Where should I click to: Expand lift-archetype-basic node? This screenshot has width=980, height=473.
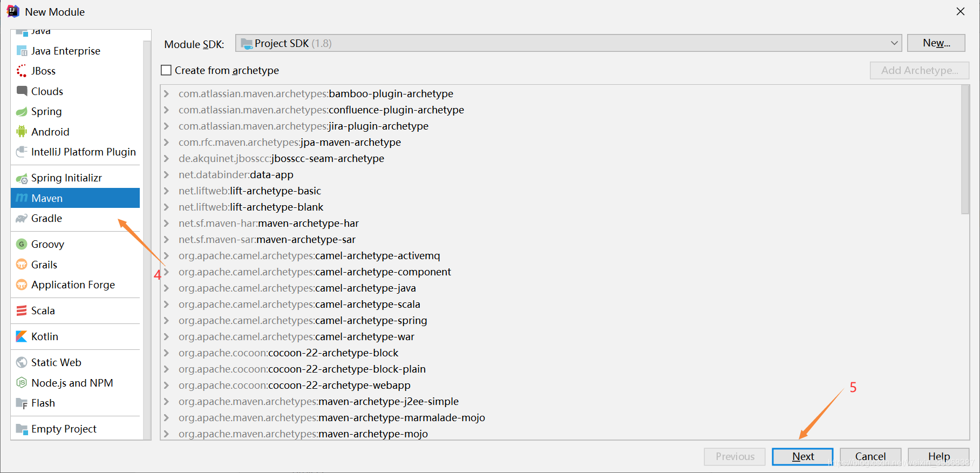167,191
